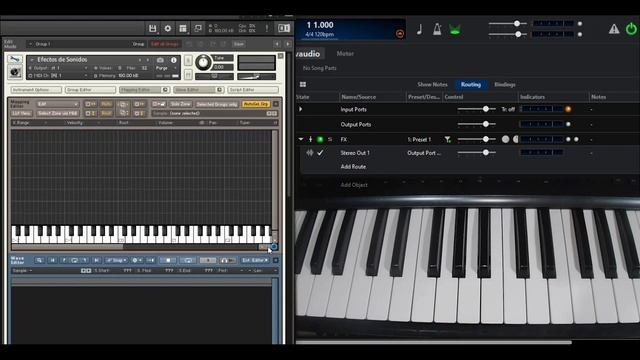Open the Purge dropdown in the instrument header

coord(166,68)
